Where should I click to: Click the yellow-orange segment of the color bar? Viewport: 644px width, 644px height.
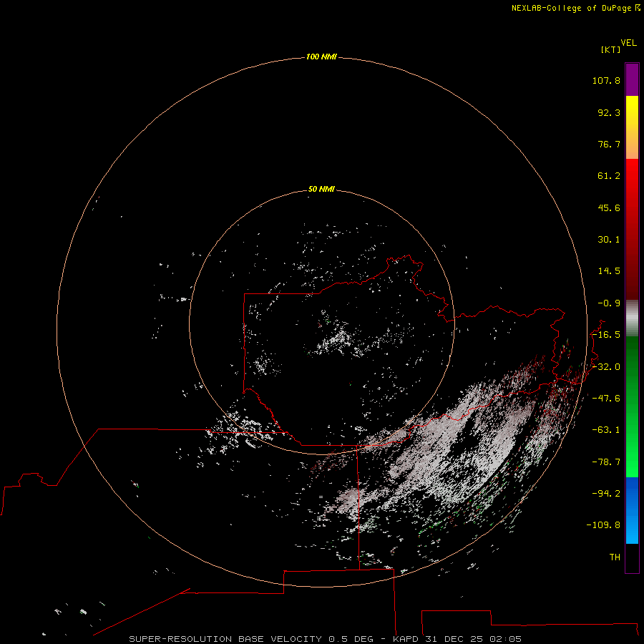click(632, 127)
